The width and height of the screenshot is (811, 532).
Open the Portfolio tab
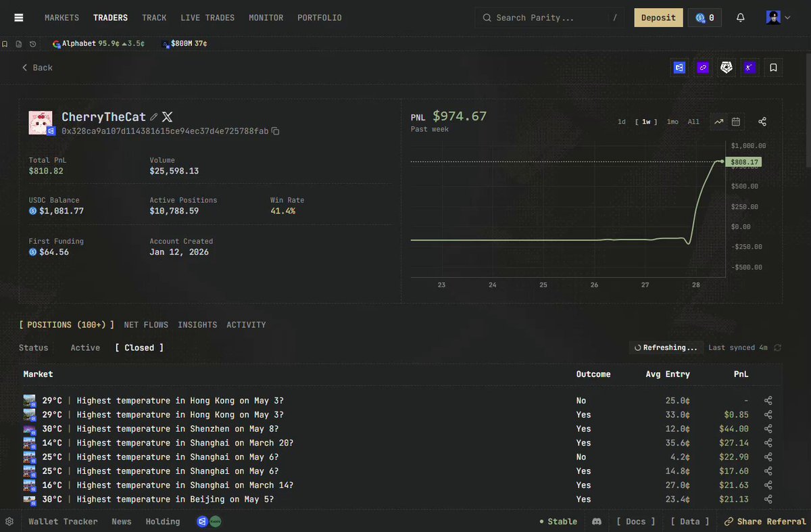coord(320,18)
